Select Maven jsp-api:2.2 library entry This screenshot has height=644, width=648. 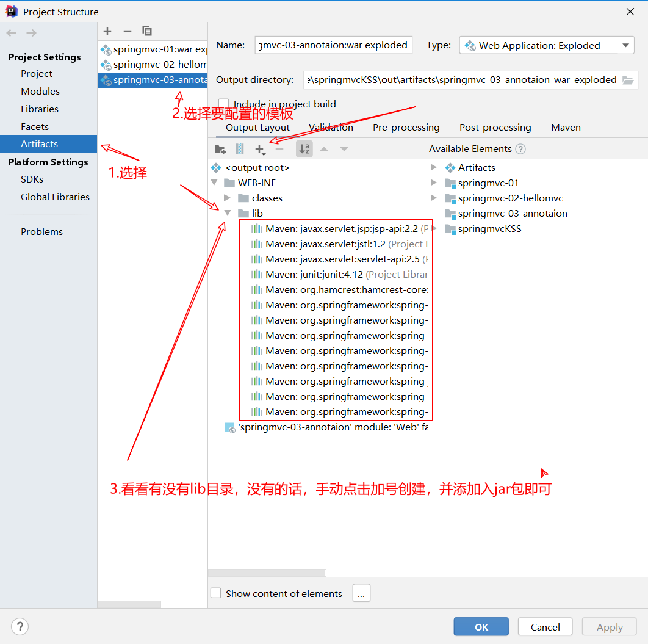tap(339, 228)
